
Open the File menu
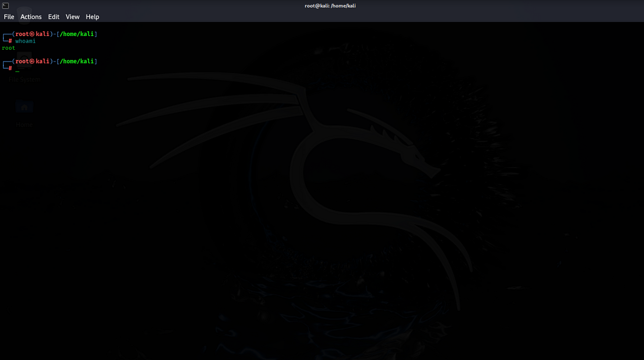click(9, 17)
